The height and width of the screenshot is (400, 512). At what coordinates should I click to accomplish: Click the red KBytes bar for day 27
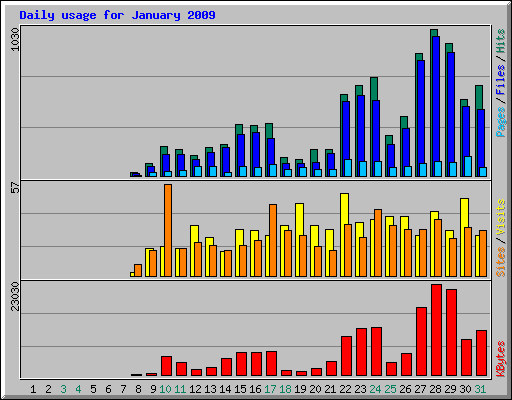(421, 342)
